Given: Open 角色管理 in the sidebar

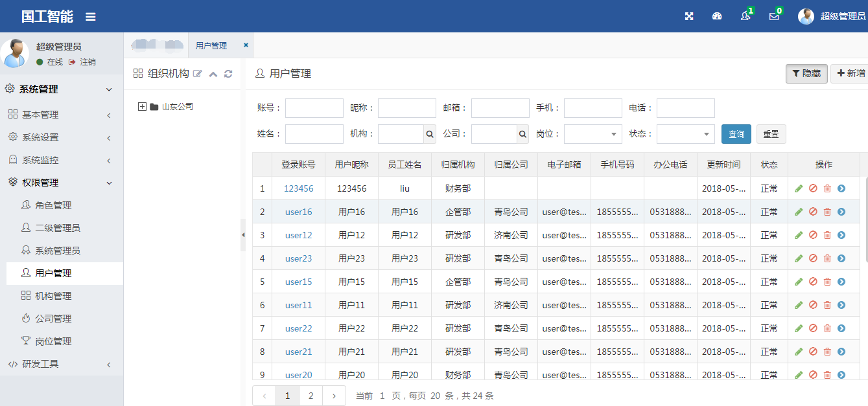Looking at the screenshot, I should pos(53,205).
